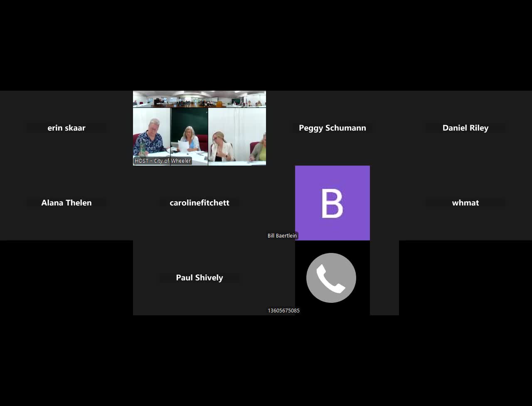Click the HOST - City of Wheeler label
The height and width of the screenshot is (406, 532).
click(163, 161)
